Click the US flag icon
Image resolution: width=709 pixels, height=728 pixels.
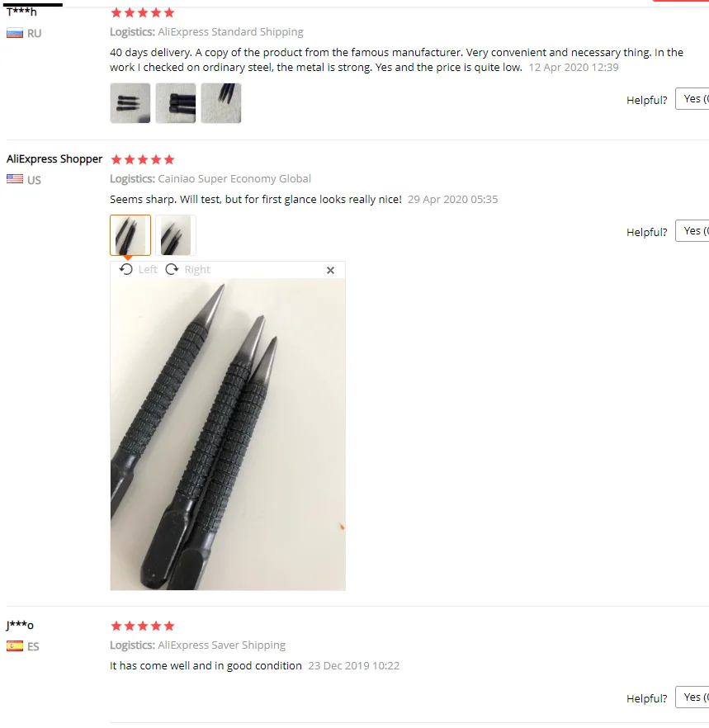tap(14, 179)
